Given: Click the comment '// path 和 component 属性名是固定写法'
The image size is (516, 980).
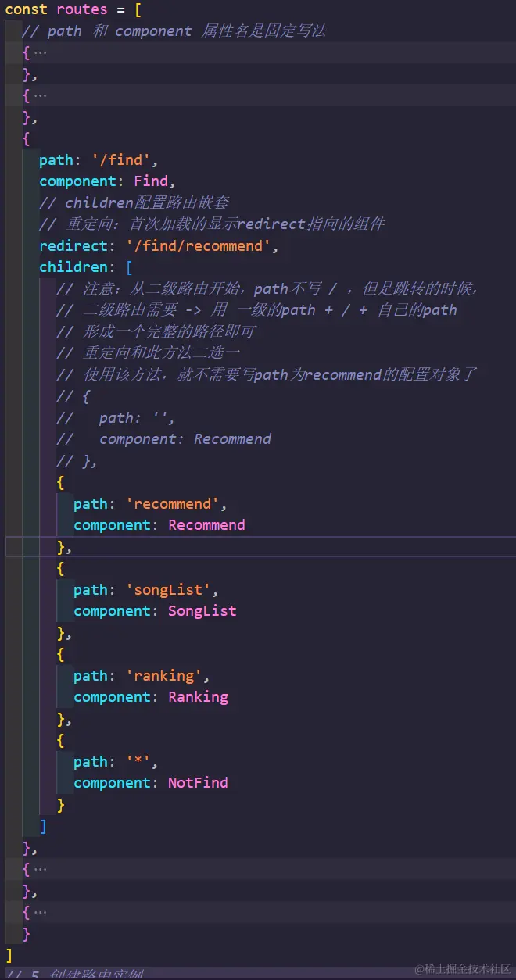Looking at the screenshot, I should (x=175, y=31).
